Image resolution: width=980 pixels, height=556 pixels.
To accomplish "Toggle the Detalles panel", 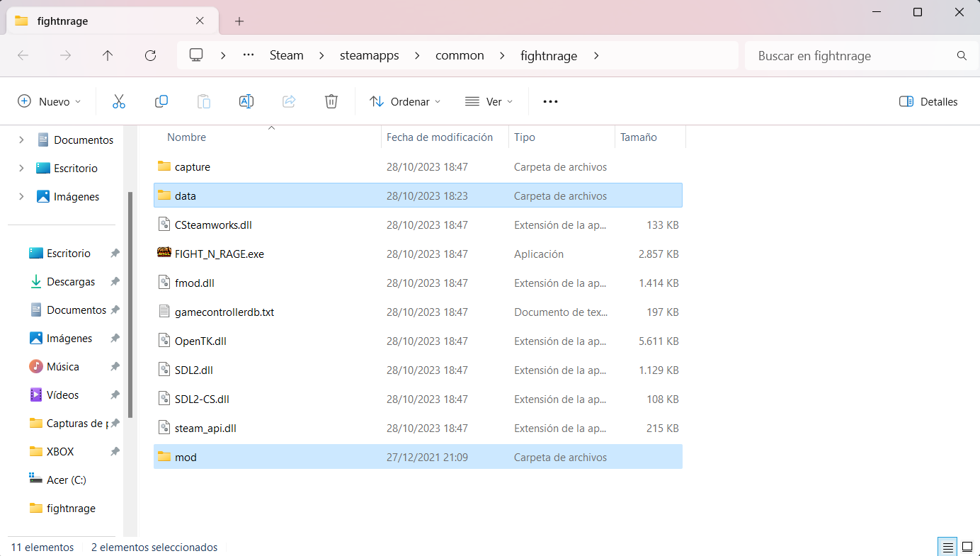I will (928, 101).
